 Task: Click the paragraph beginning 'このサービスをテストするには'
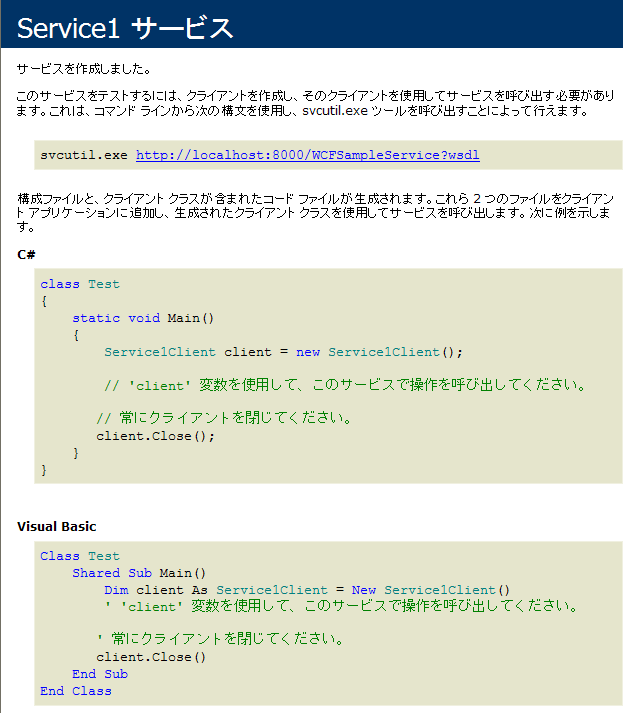click(315, 103)
